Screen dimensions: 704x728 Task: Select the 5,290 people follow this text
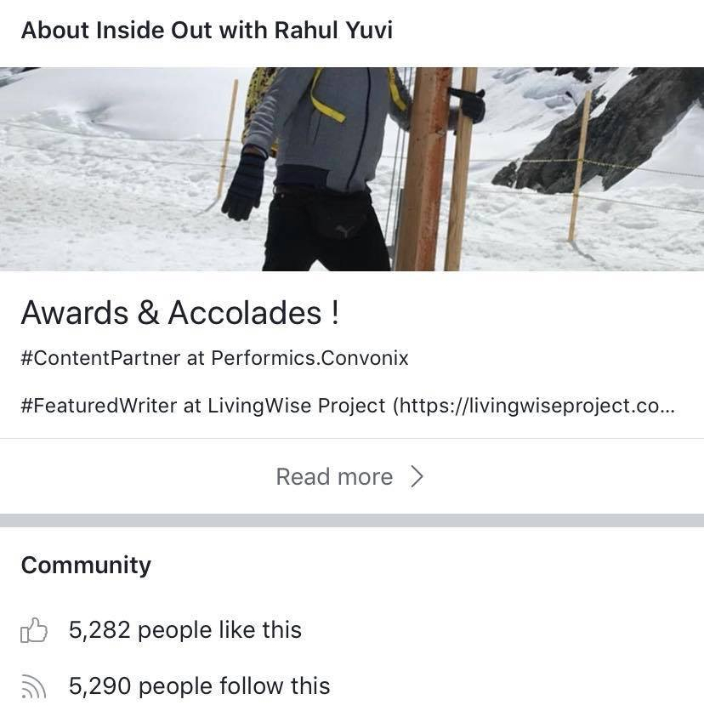(199, 686)
